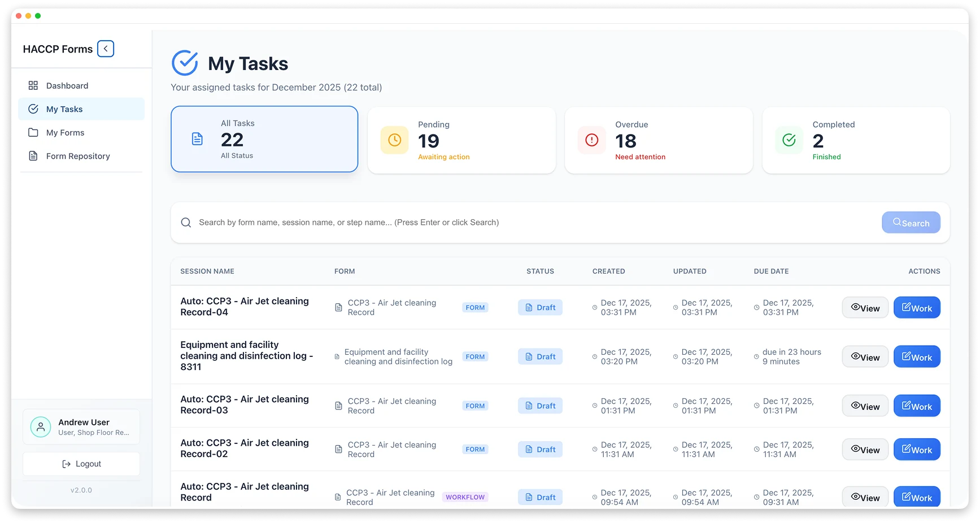Select My Tasks in the sidebar
980x523 pixels.
(x=64, y=108)
